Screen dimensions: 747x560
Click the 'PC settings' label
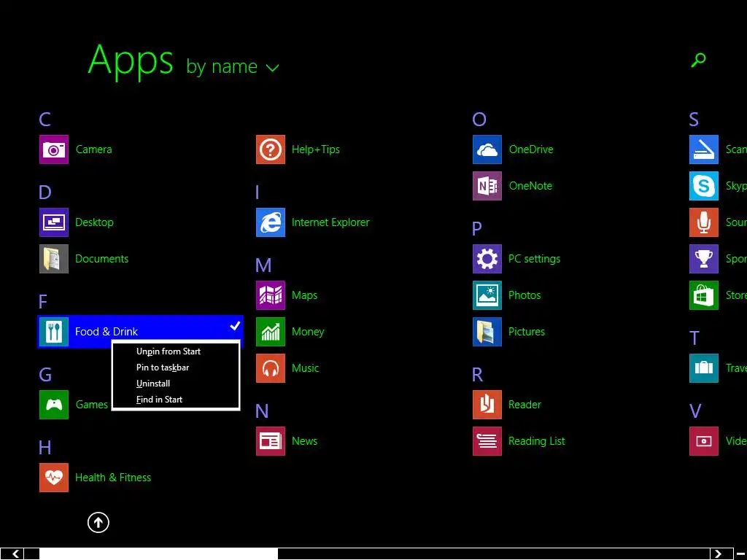coord(535,259)
